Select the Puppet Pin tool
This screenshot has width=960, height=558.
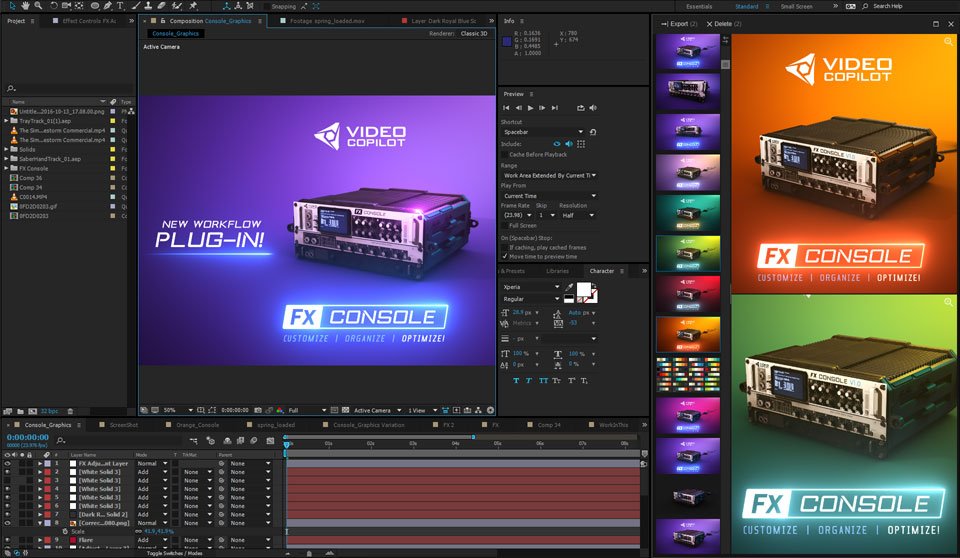(x=193, y=6)
